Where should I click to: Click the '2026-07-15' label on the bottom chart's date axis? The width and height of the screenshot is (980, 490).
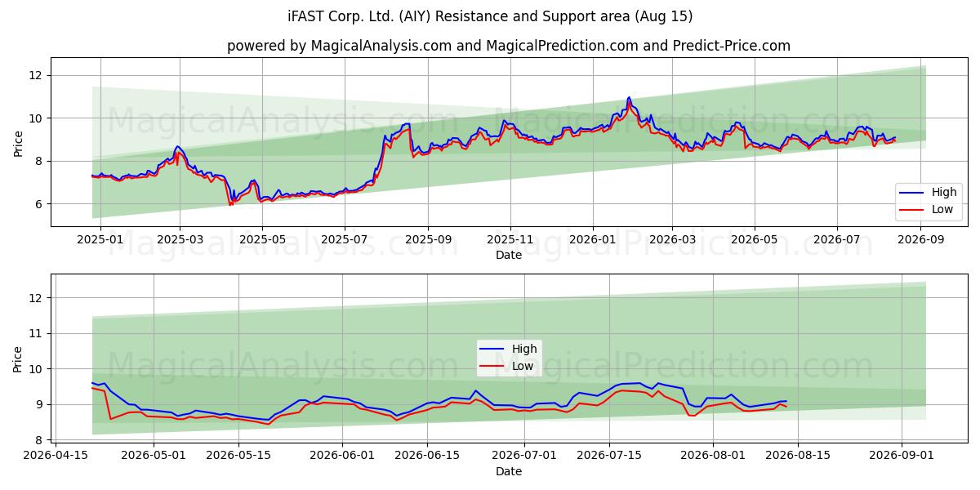(608, 456)
